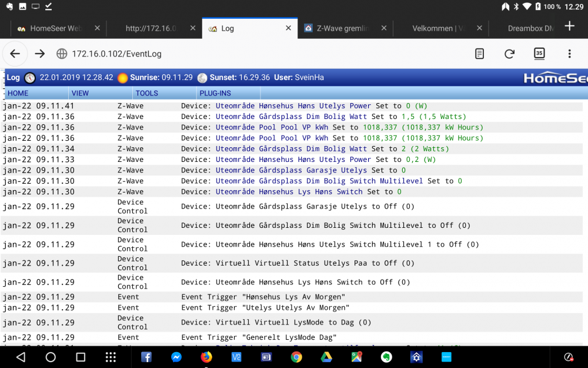Reload the EventLog page

tap(509, 53)
